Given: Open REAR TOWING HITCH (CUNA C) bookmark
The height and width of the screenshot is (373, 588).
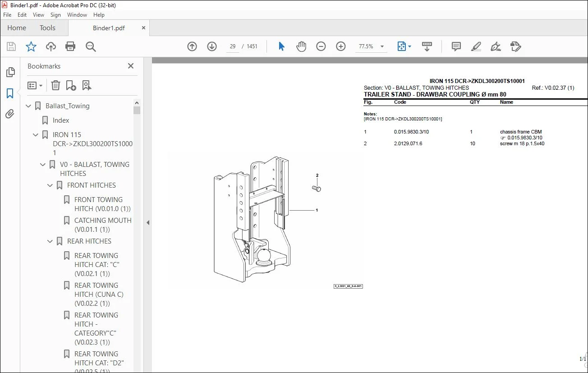Looking at the screenshot, I should pyautogui.click(x=99, y=295).
